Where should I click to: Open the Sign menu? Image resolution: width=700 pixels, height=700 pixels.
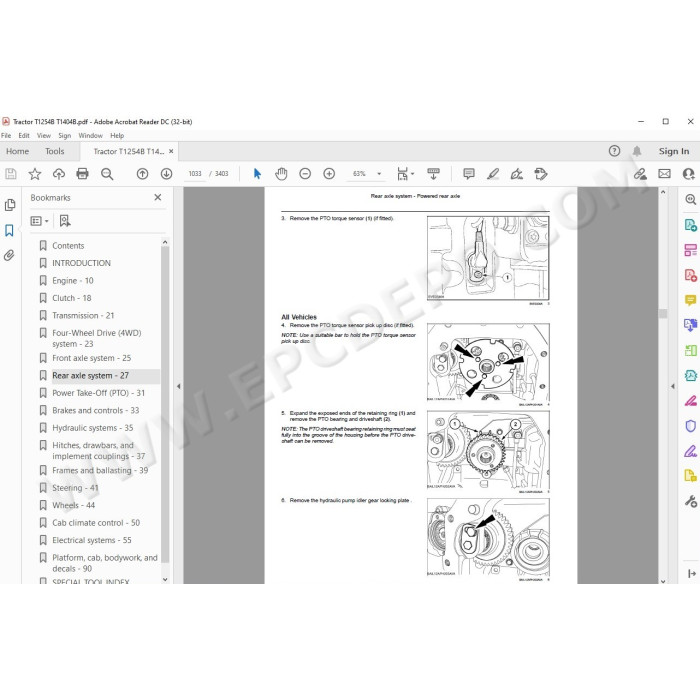64,135
